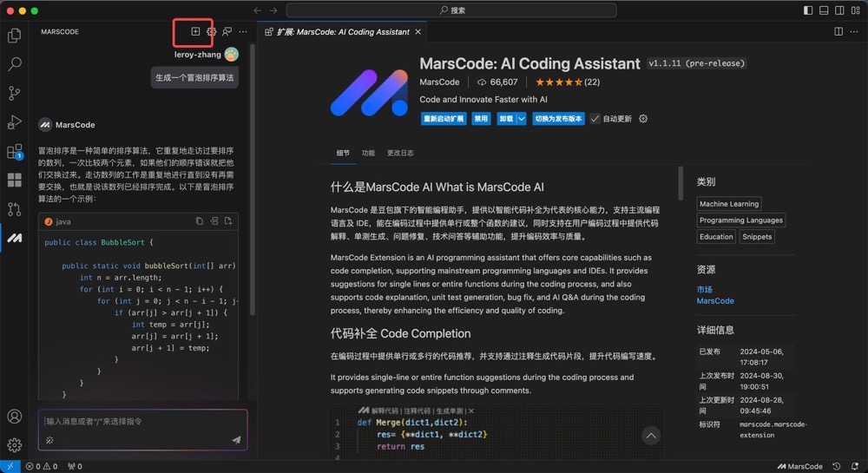Go back with the left arrow
868x473 pixels.
tap(258, 10)
